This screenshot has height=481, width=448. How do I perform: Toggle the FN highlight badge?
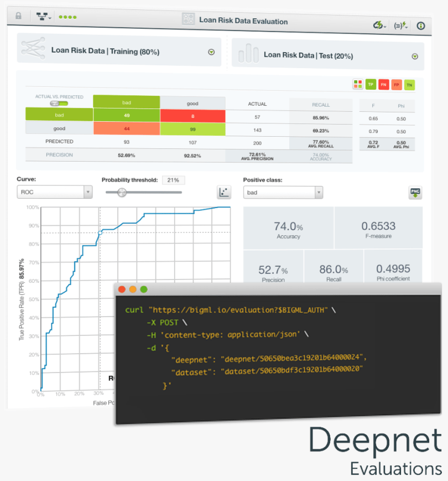pos(383,84)
